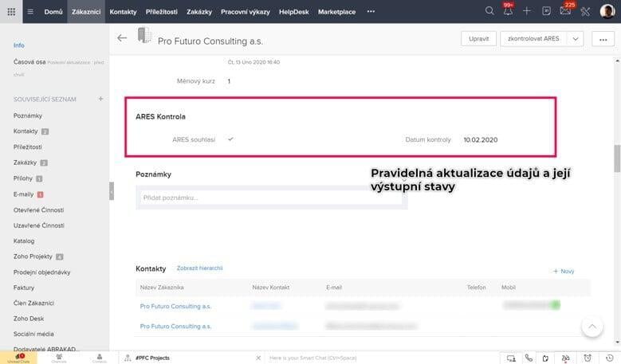The height and width of the screenshot is (364, 621).
Task: Open the Pracovní výkazy tab
Action: click(246, 12)
